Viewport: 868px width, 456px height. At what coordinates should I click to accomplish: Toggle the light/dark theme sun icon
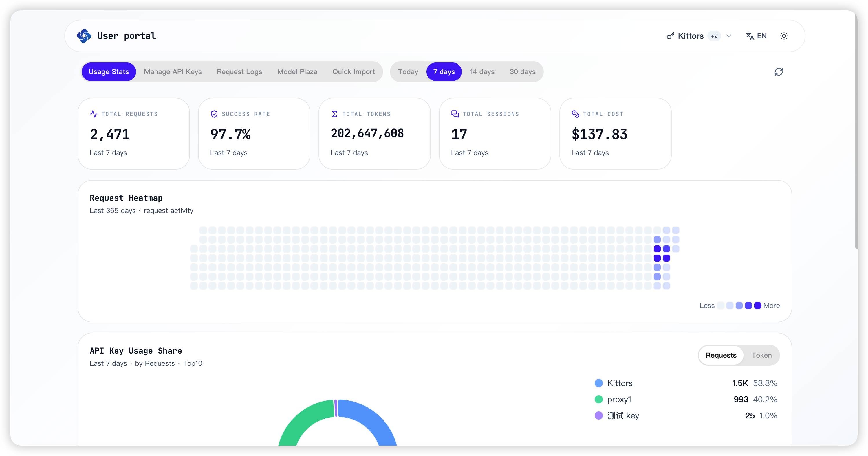click(x=784, y=36)
